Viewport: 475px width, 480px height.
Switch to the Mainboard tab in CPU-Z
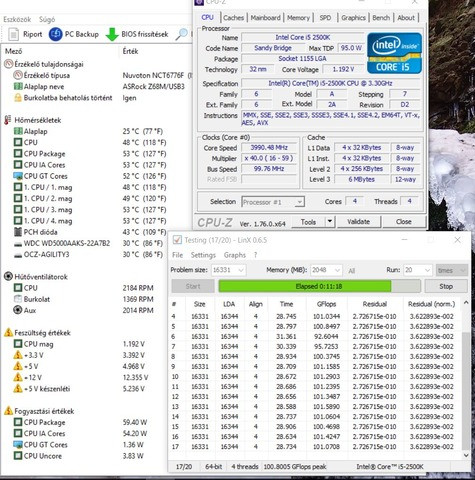265,18
